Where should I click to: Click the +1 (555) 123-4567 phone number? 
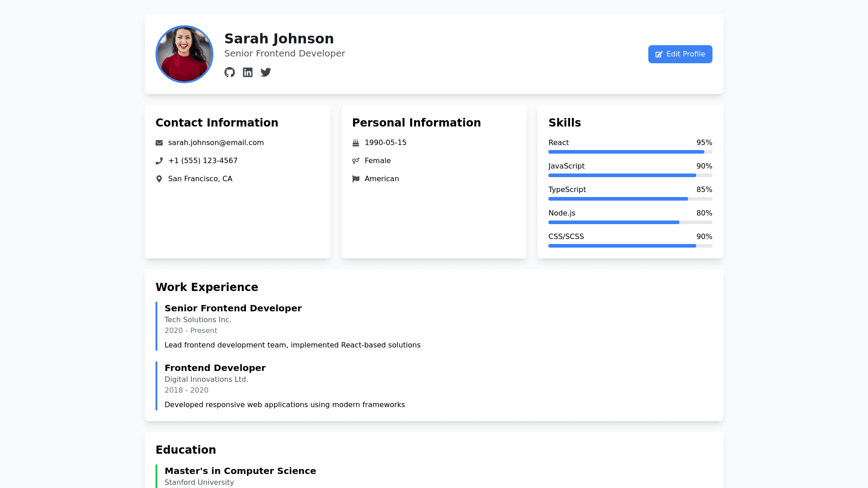[x=203, y=161]
